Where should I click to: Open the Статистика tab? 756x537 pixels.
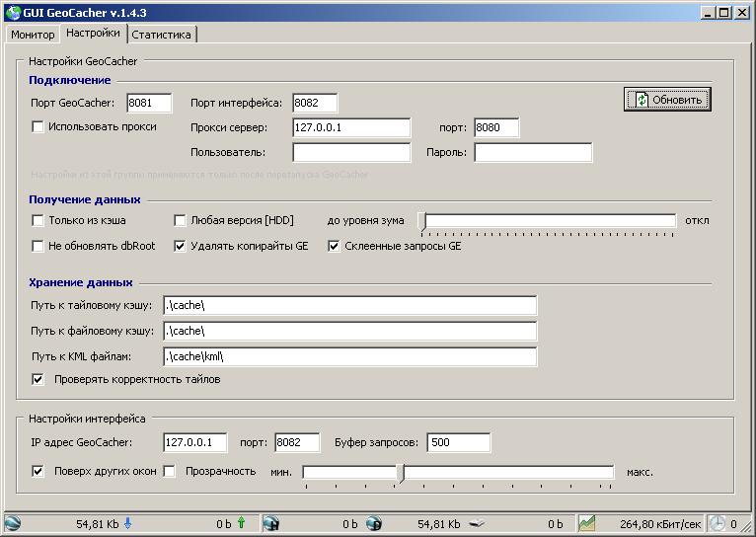[x=163, y=35]
